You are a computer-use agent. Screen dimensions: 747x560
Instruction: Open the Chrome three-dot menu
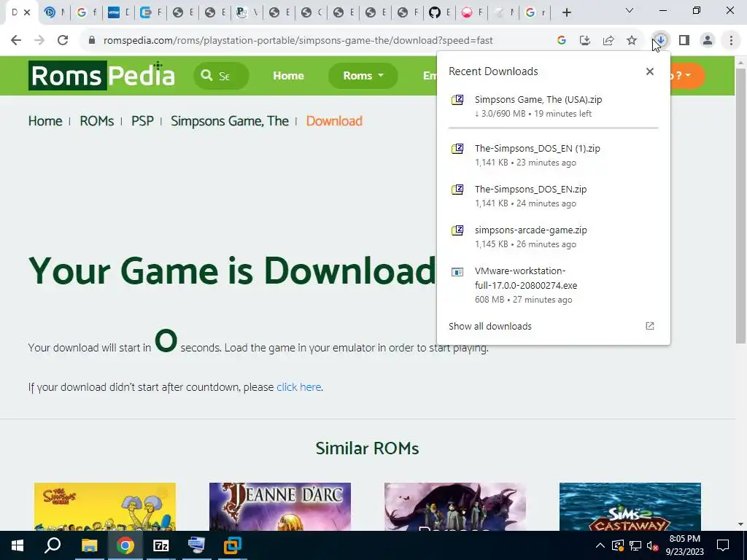pyautogui.click(x=731, y=41)
